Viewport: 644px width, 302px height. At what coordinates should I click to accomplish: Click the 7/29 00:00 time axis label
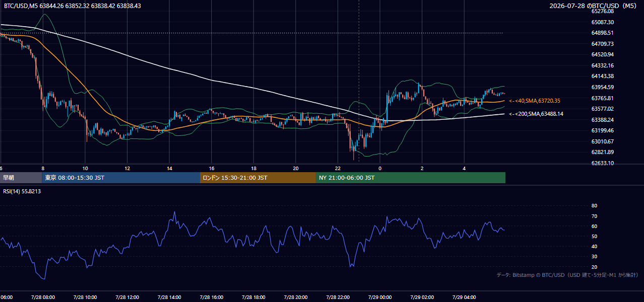pos(379,297)
